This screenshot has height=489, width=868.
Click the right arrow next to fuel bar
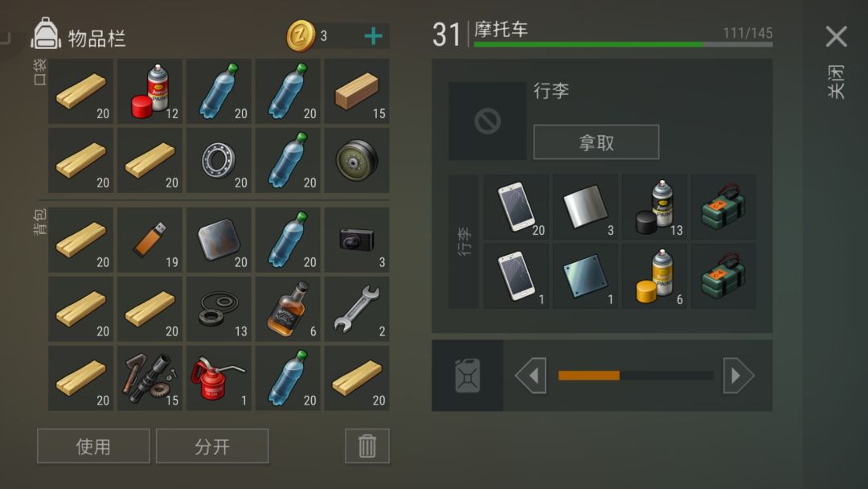click(x=739, y=376)
